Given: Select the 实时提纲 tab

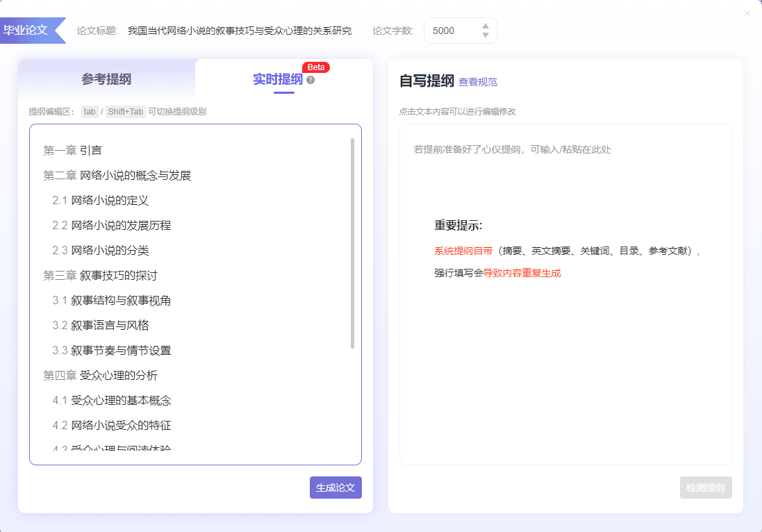Looking at the screenshot, I should click(x=278, y=79).
